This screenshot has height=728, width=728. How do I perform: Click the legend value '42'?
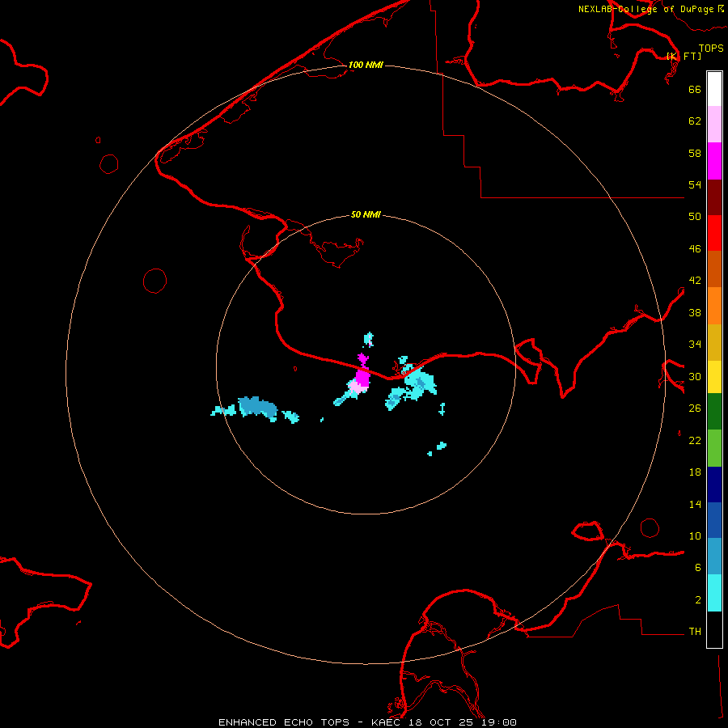[695, 281]
